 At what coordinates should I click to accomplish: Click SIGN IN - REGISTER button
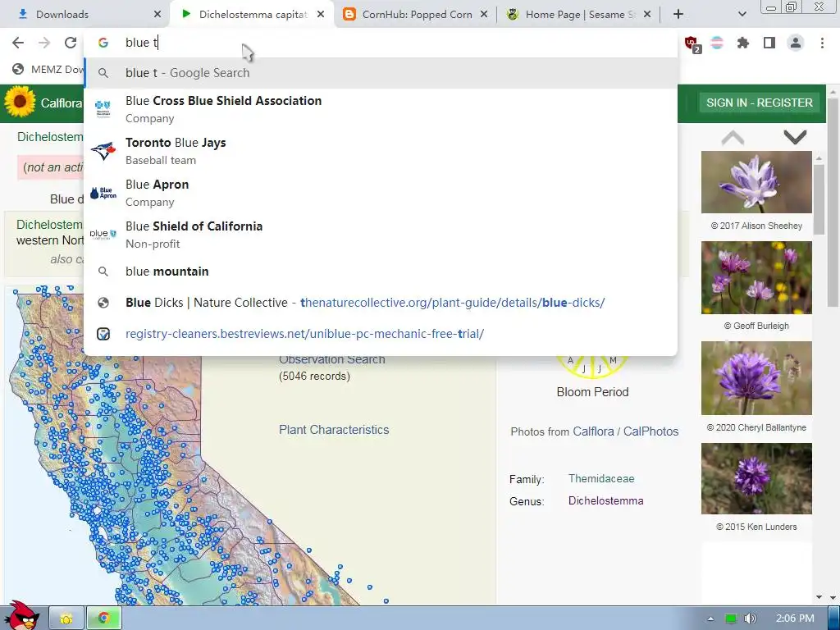759,103
